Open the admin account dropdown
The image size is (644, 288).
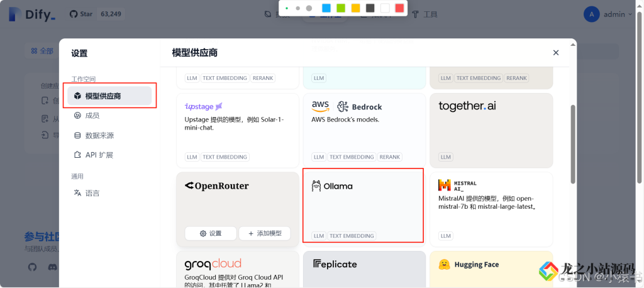608,14
